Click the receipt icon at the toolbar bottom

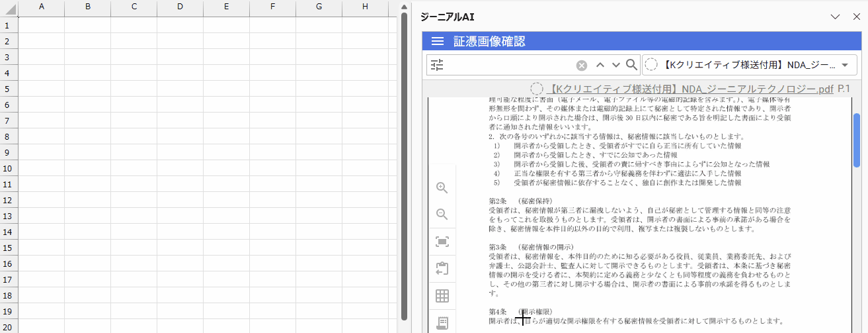point(442,323)
